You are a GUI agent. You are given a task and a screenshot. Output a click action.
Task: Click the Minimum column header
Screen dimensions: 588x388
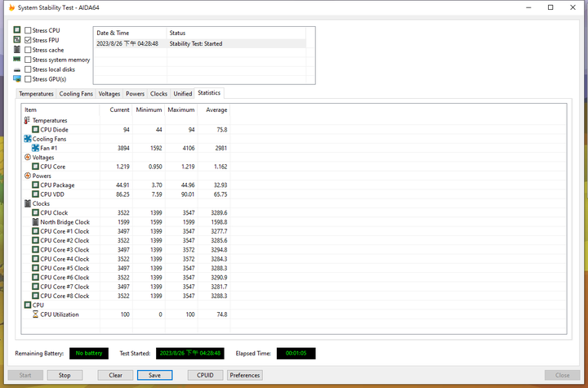point(149,110)
